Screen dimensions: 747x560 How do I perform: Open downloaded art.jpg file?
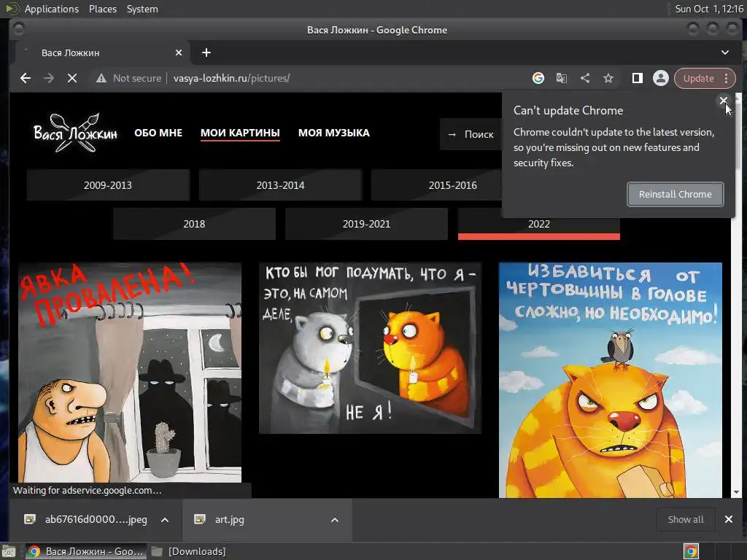pyautogui.click(x=220, y=519)
